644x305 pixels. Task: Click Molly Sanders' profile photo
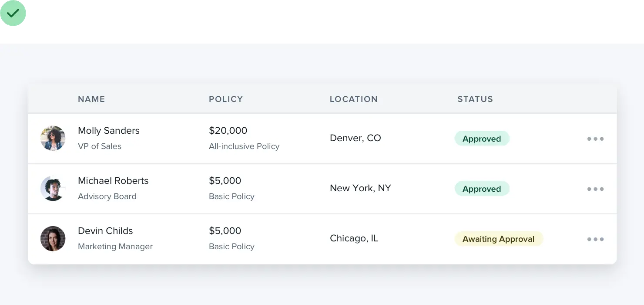coord(53,139)
